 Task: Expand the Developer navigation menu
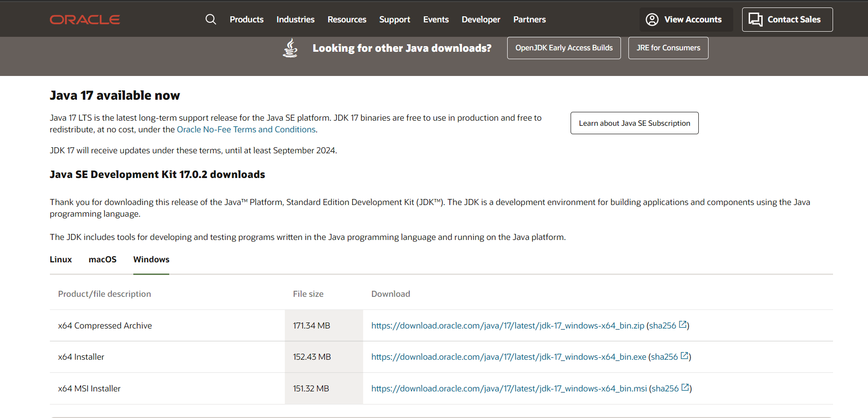(481, 20)
